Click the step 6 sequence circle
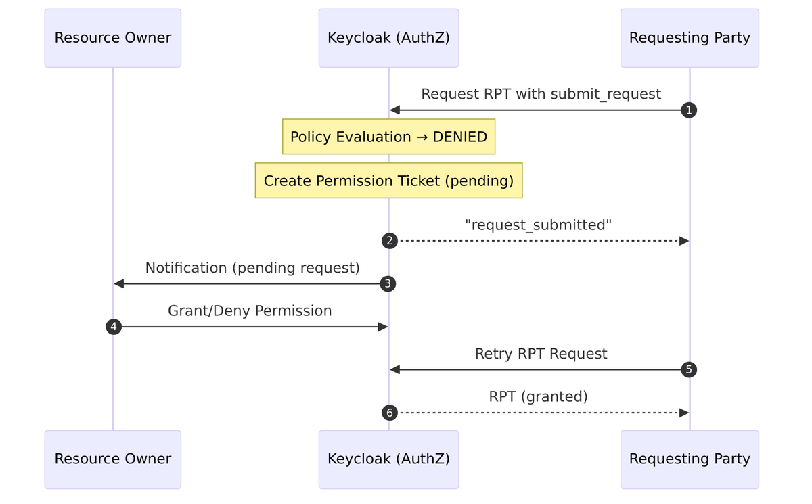This screenshot has height=504, width=812. point(389,413)
